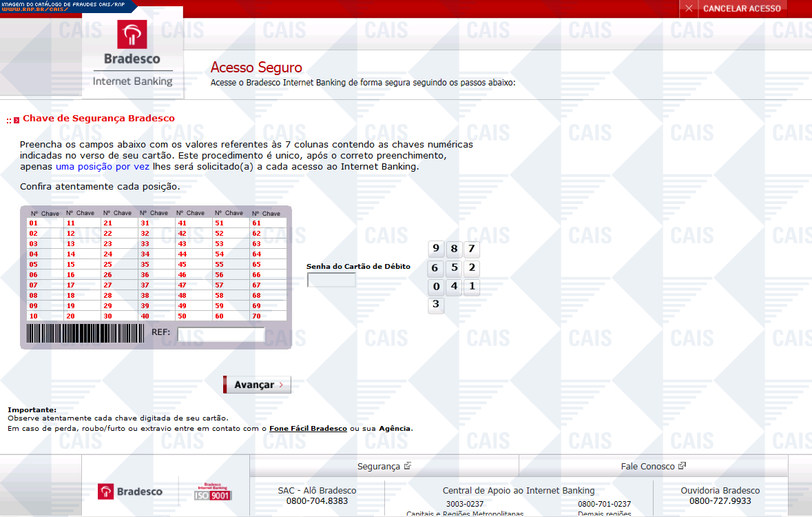The image size is (812, 517).
Task: Open the Fale Conosco footer tab
Action: 647,467
